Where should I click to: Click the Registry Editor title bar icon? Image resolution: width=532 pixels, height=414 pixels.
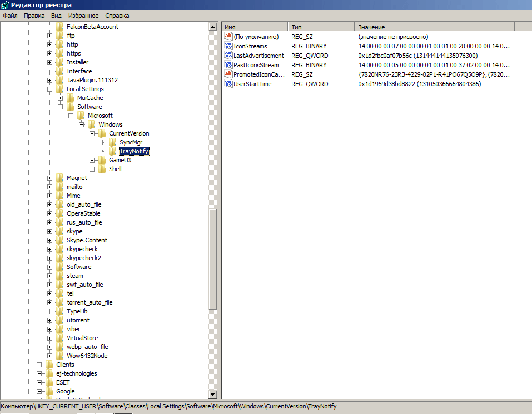coord(6,5)
